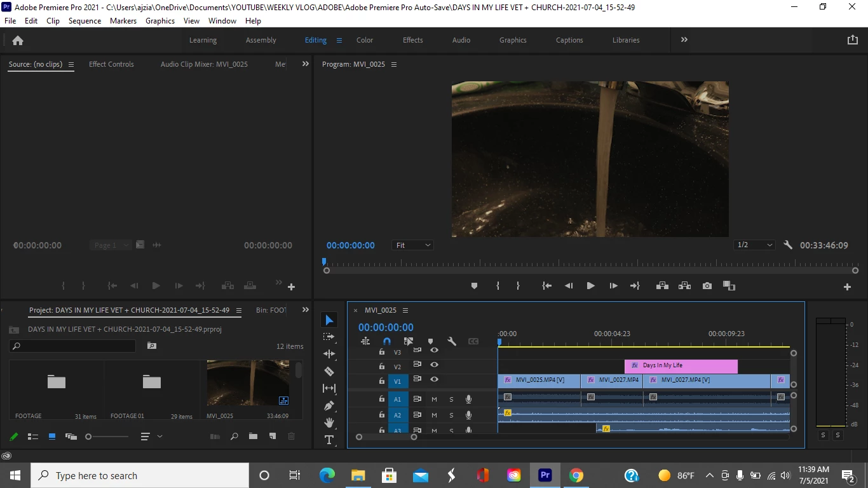
Task: Click the Lift button in Program monitor
Action: pos(662,286)
